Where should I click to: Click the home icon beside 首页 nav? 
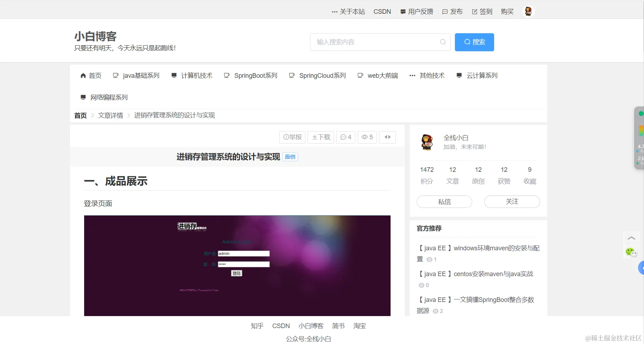coord(83,76)
